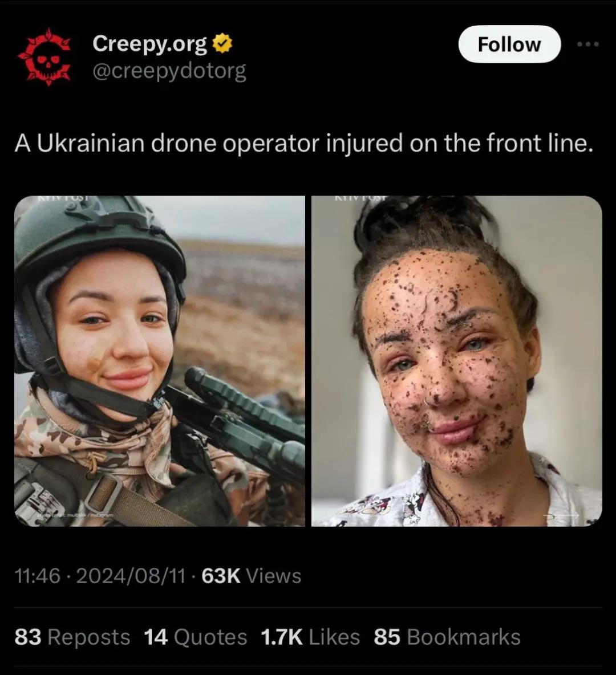View the 63K Views count

click(251, 576)
